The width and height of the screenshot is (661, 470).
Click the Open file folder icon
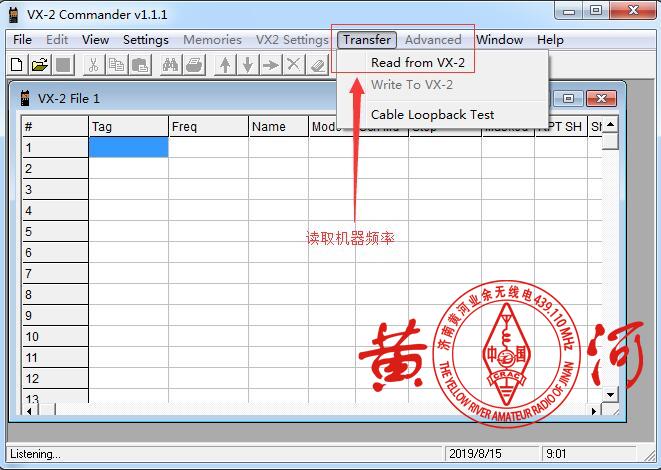point(39,65)
